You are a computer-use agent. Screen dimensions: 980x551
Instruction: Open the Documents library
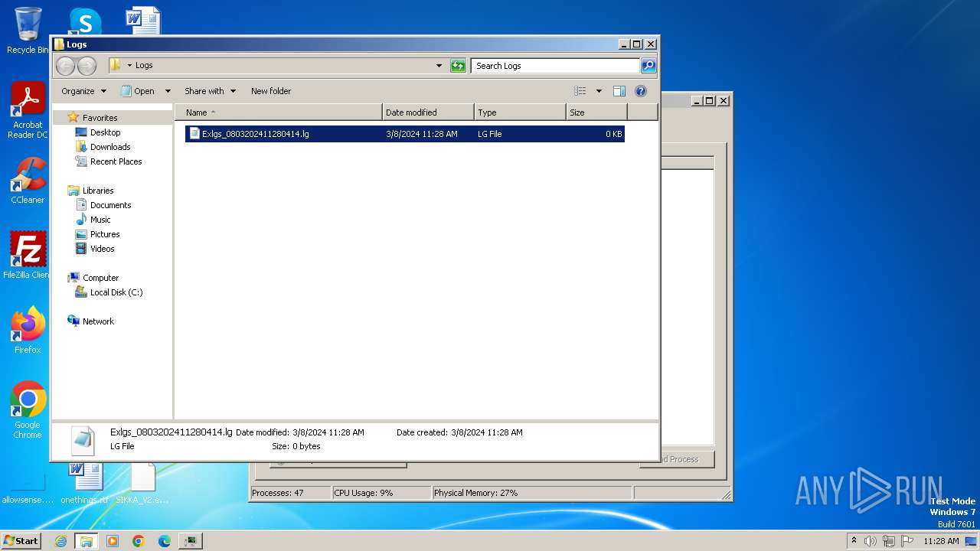(x=110, y=205)
